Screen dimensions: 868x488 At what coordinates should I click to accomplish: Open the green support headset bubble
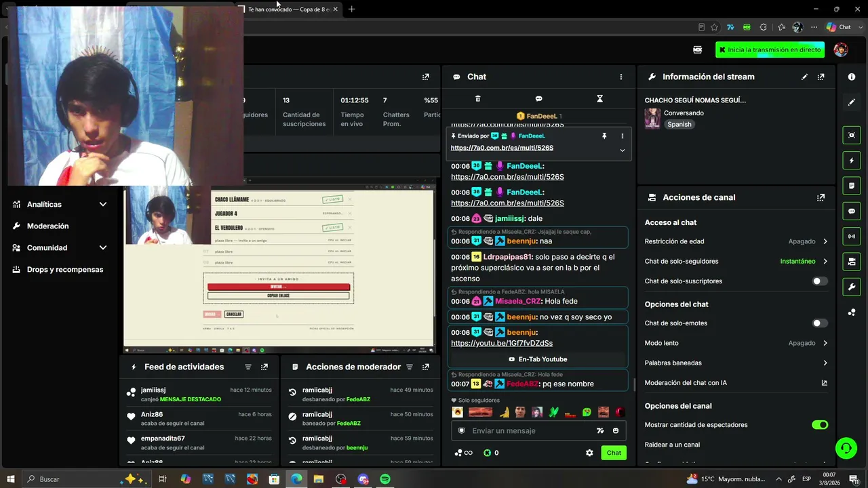(846, 448)
